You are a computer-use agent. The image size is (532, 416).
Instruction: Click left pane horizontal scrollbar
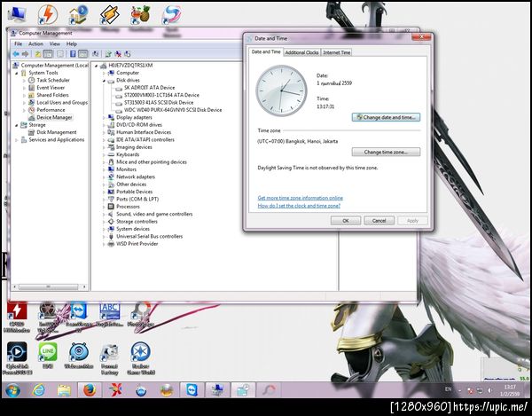[x=49, y=287]
